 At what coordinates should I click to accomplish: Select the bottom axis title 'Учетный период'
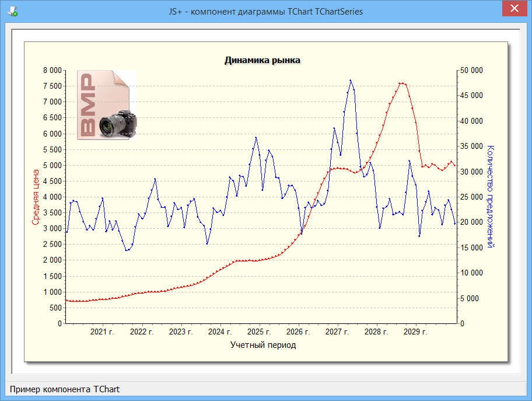tap(263, 345)
